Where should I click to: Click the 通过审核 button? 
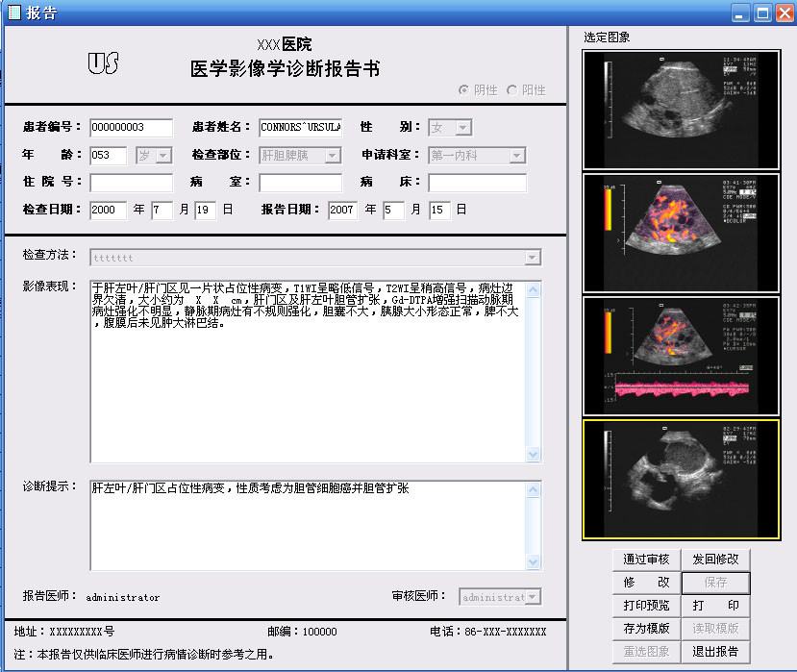coord(647,560)
